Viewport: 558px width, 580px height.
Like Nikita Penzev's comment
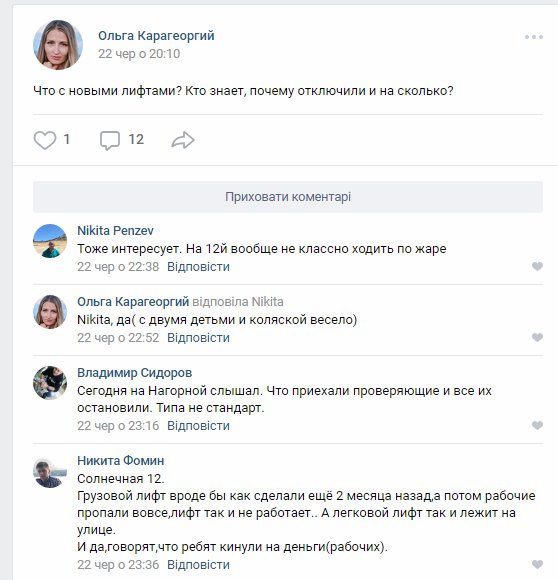tap(537, 266)
